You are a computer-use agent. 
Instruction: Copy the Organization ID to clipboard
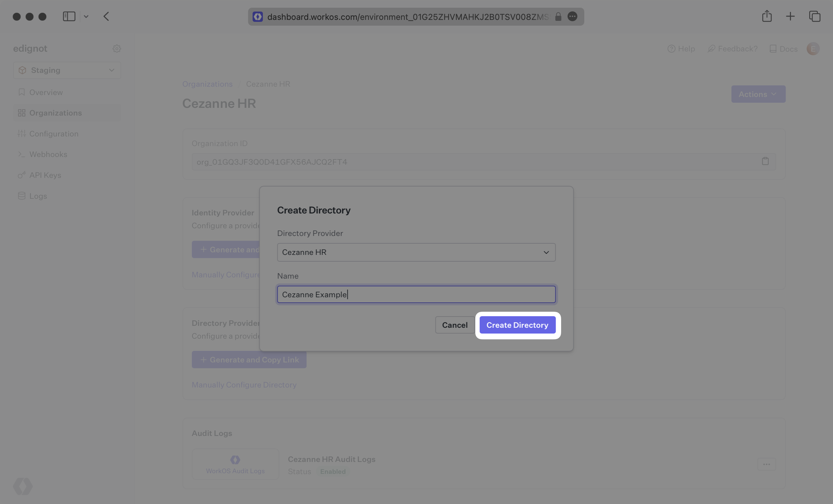(x=766, y=161)
